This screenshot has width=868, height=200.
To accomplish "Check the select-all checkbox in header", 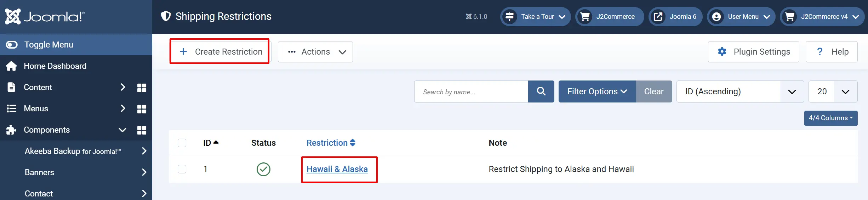I will (182, 143).
